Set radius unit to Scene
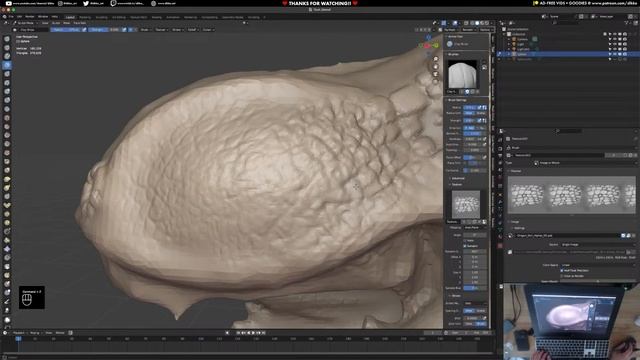 coord(481,113)
